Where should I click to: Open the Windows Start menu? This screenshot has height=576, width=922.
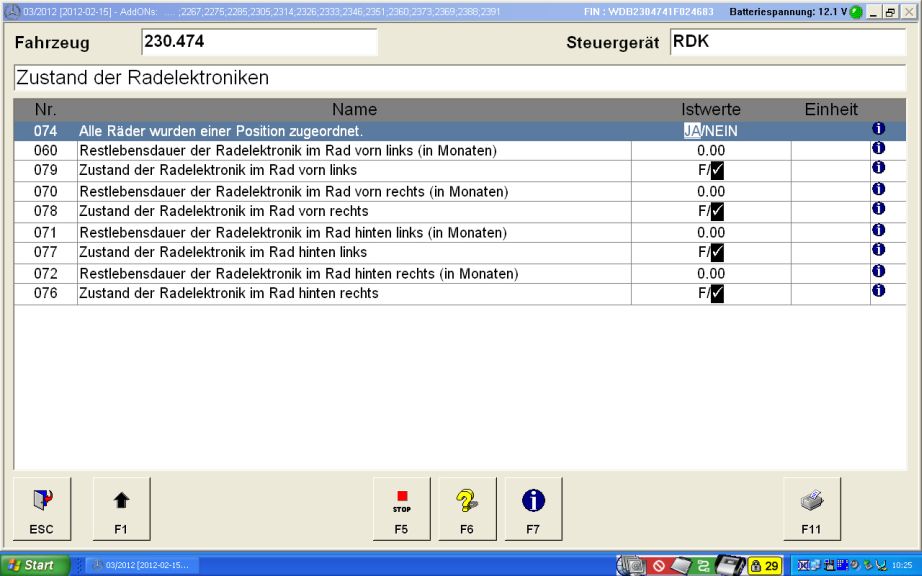click(x=36, y=565)
